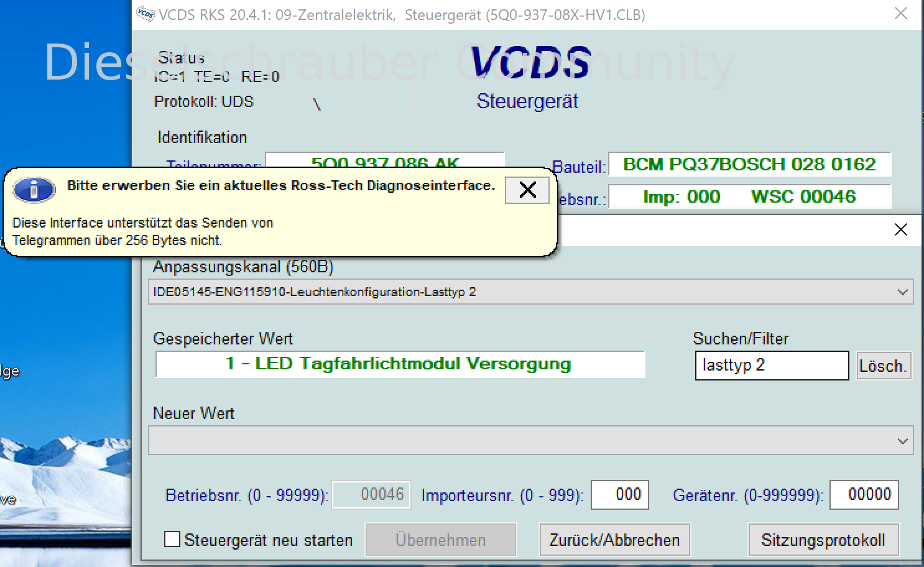This screenshot has height=567, width=924.
Task: Click the Gerätenr. field showing 00000
Action: point(864,495)
